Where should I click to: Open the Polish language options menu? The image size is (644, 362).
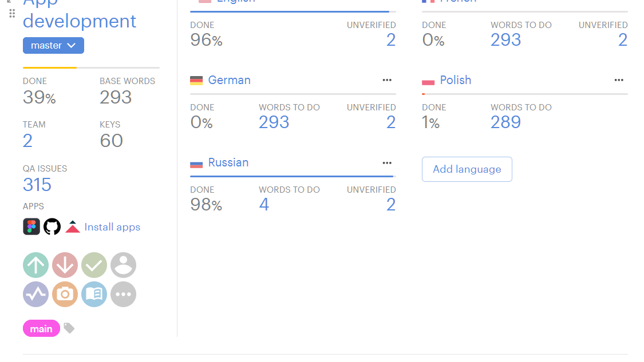[x=619, y=81]
